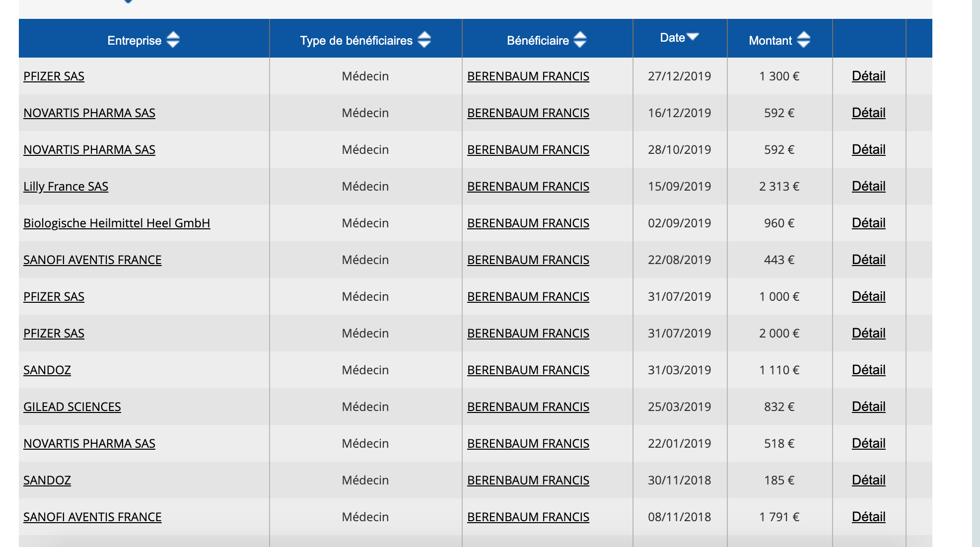Screen dimensions: 980x547
Task: Open Détail for the 1 300 € Pfizer entry
Action: [868, 76]
